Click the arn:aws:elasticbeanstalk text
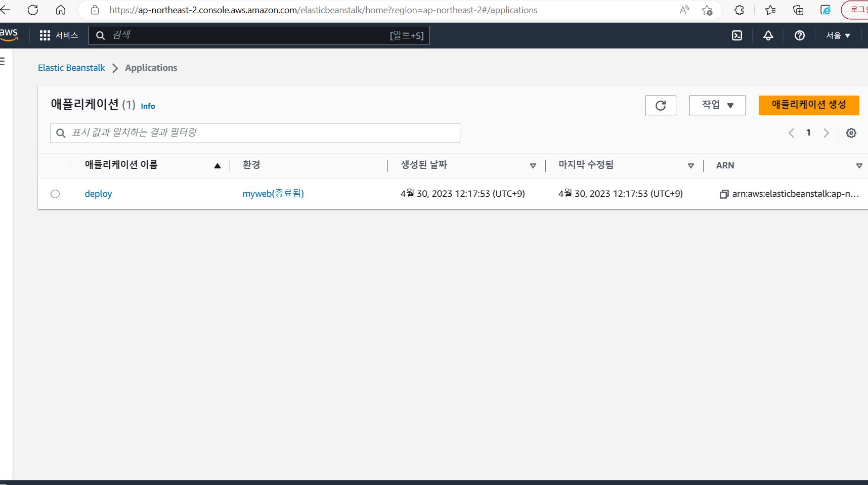This screenshot has width=868, height=485. 796,194
